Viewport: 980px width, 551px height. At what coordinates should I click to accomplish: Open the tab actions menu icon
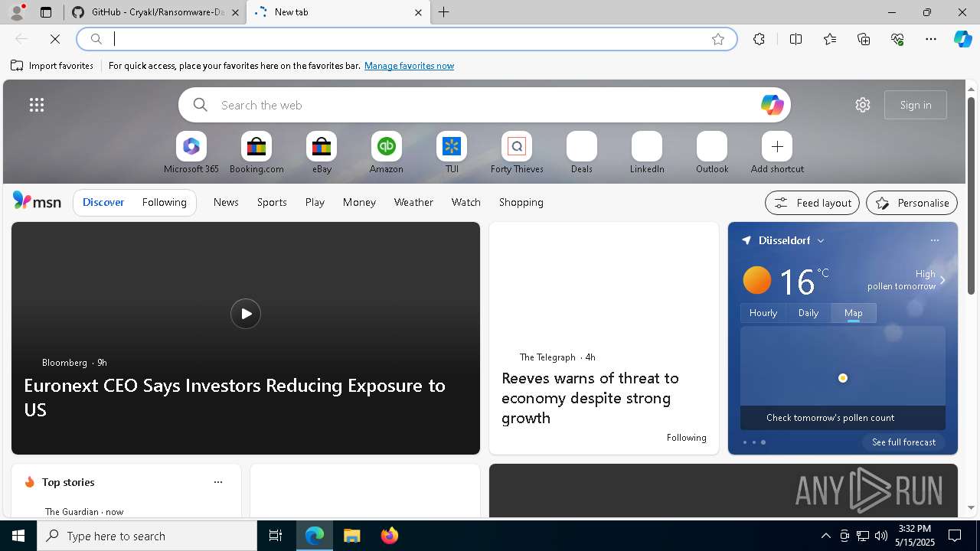click(46, 12)
